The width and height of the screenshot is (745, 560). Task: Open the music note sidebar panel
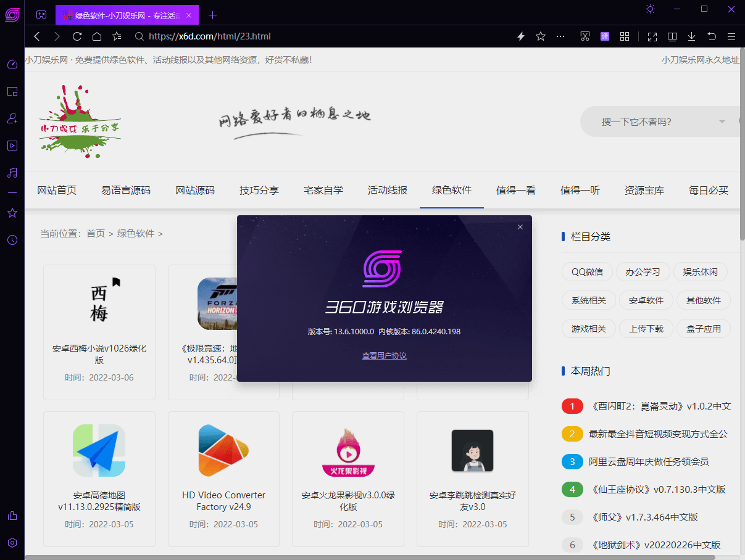[x=12, y=173]
